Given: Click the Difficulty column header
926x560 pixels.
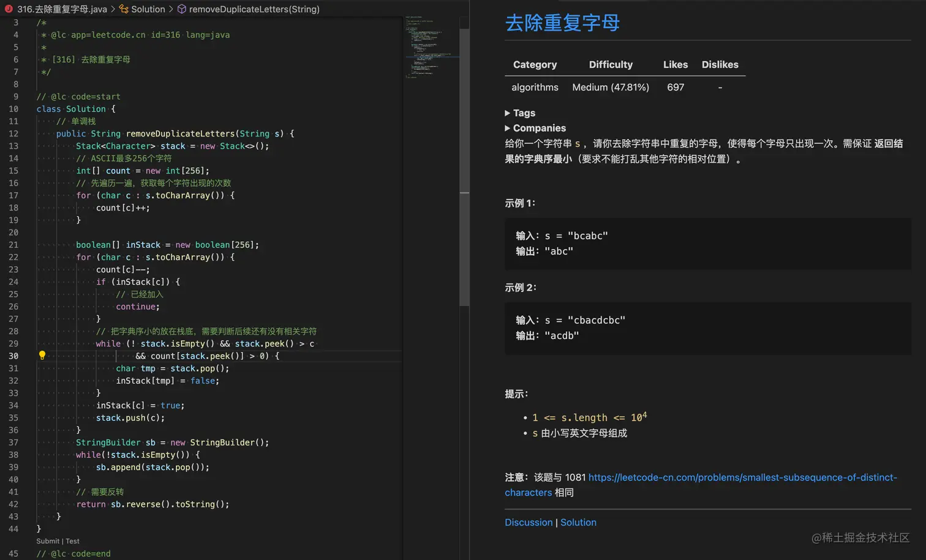Looking at the screenshot, I should click(611, 64).
